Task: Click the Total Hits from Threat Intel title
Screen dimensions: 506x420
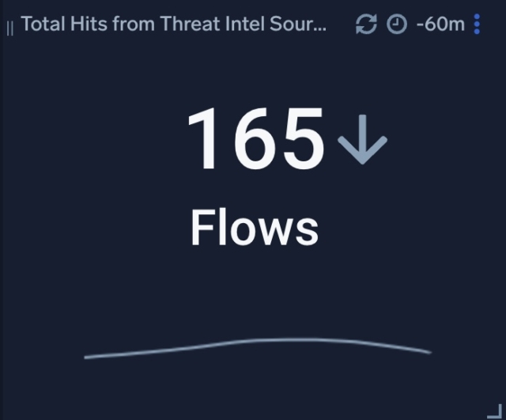Action: pyautogui.click(x=174, y=25)
